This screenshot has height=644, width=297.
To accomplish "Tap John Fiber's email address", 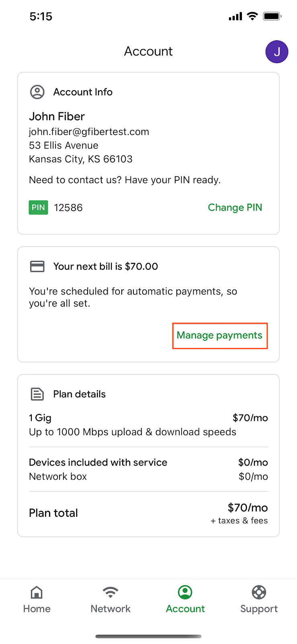I will tap(89, 132).
